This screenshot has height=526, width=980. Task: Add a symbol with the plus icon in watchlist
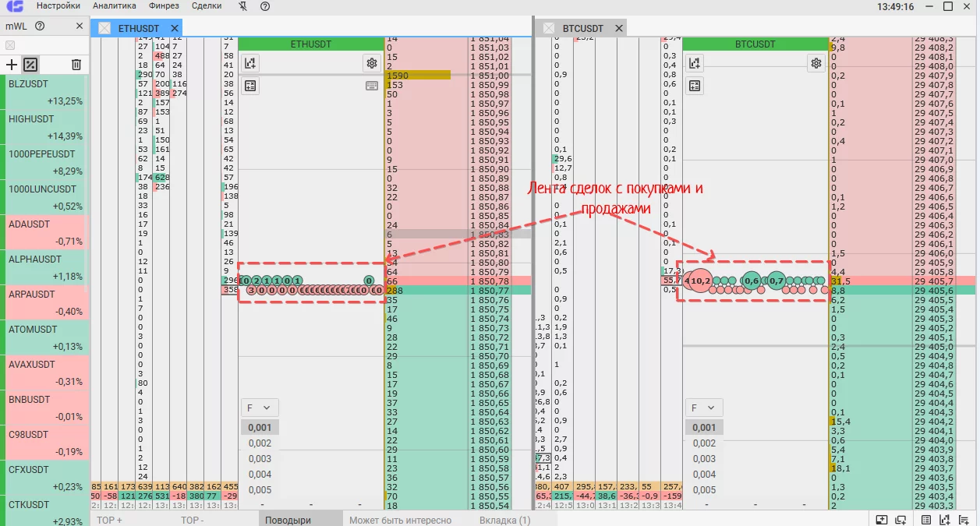click(x=12, y=65)
